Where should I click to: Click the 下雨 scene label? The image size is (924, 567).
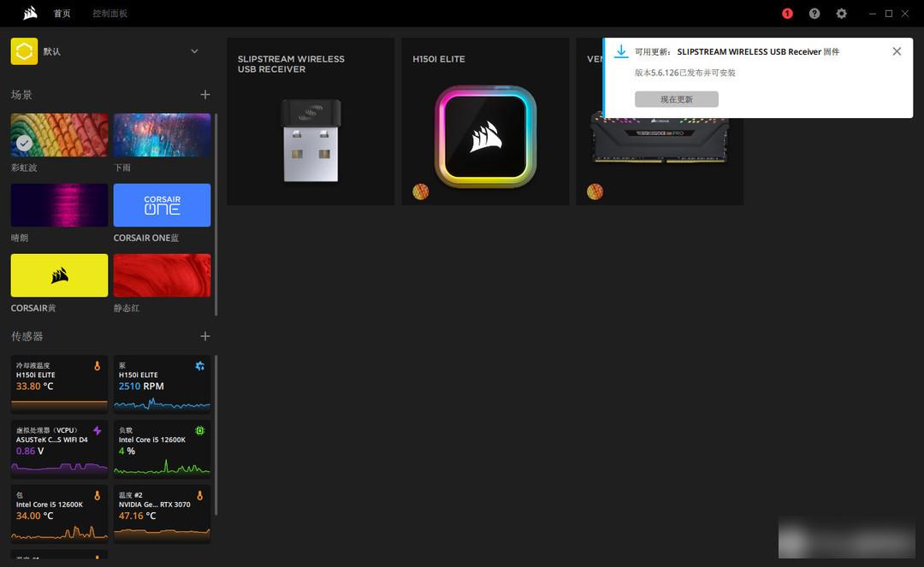coord(122,168)
